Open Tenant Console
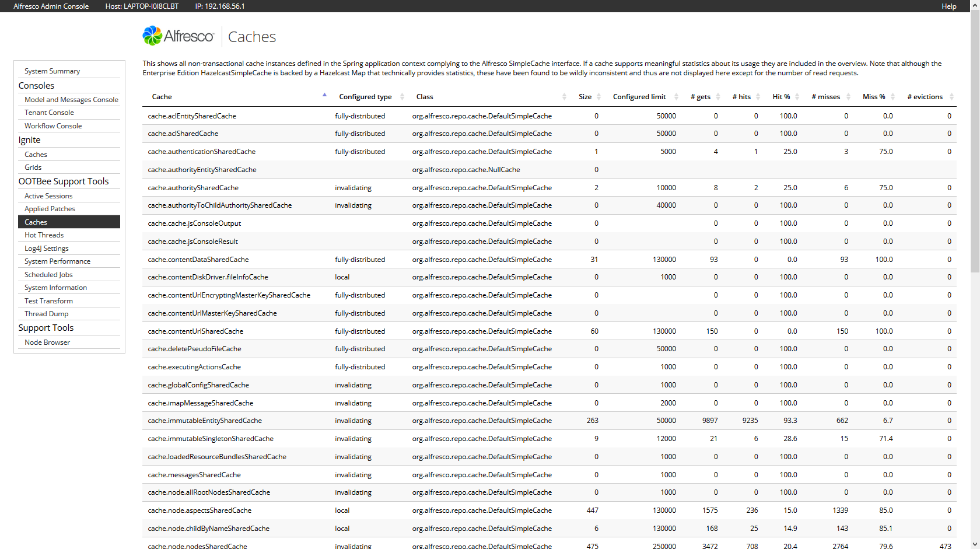This screenshot has height=549, width=980. (x=49, y=113)
